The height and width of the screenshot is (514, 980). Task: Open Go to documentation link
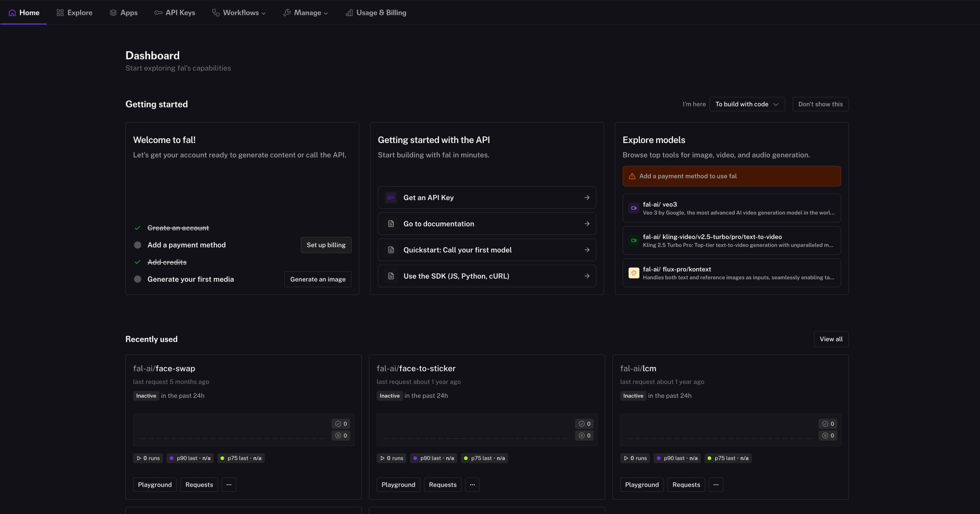pos(487,224)
